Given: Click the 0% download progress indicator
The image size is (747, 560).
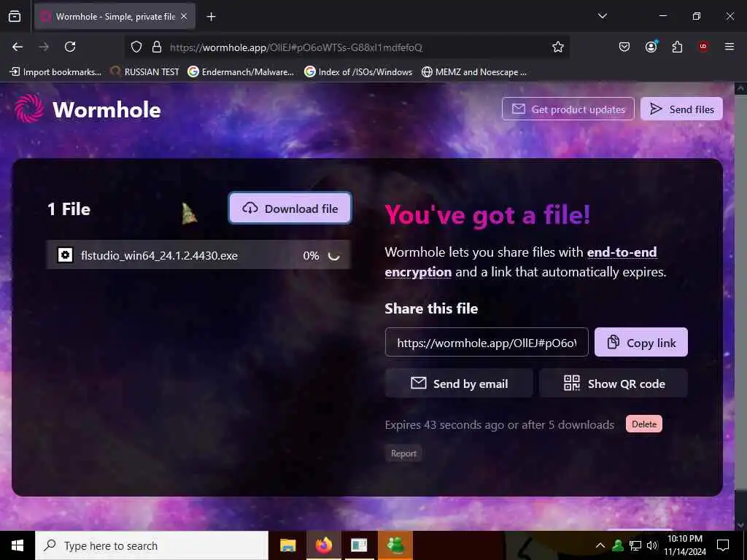Looking at the screenshot, I should pyautogui.click(x=311, y=256).
